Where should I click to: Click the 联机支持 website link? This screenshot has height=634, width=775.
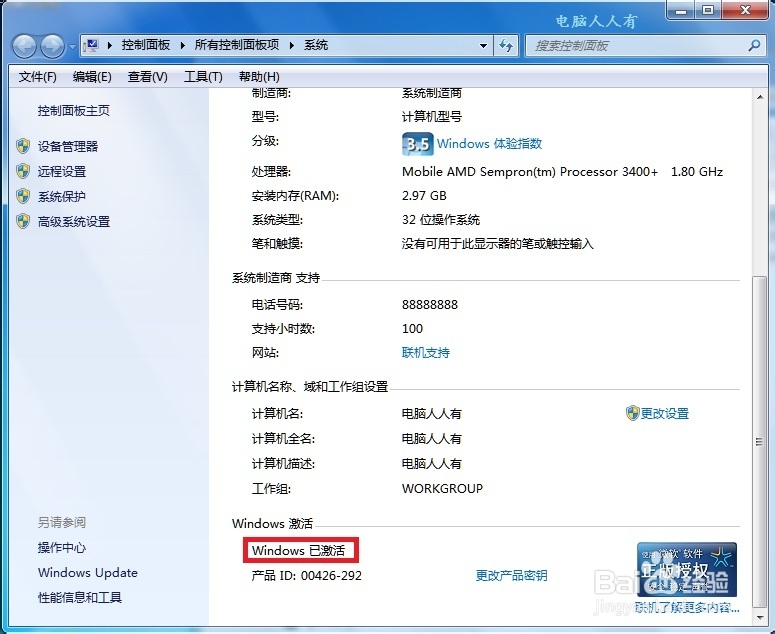(x=426, y=353)
